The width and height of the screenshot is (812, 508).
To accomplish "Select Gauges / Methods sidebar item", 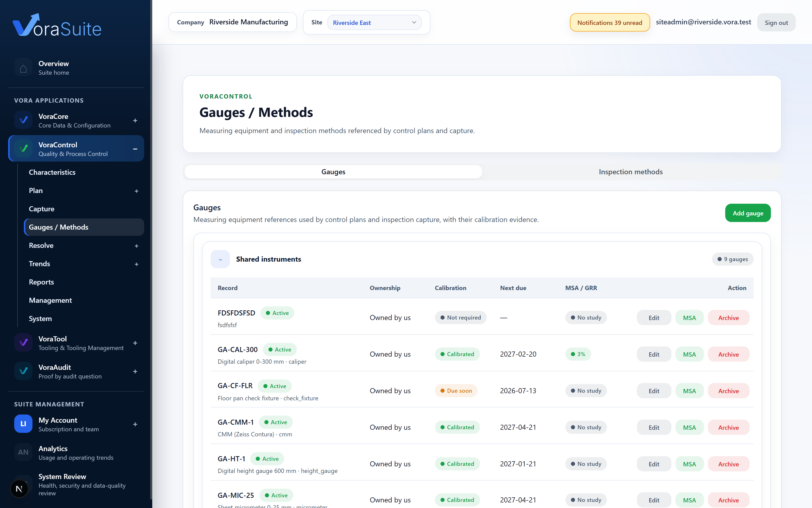I will click(x=84, y=227).
